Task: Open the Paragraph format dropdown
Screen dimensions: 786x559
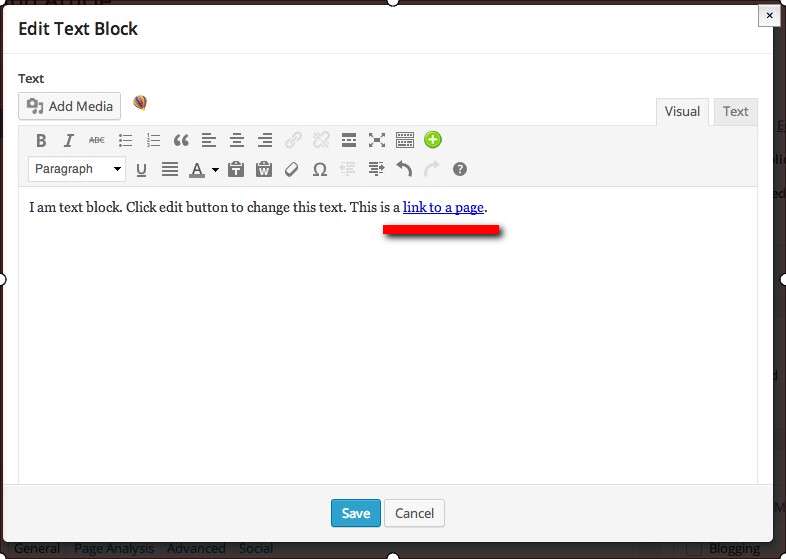Action: (77, 169)
